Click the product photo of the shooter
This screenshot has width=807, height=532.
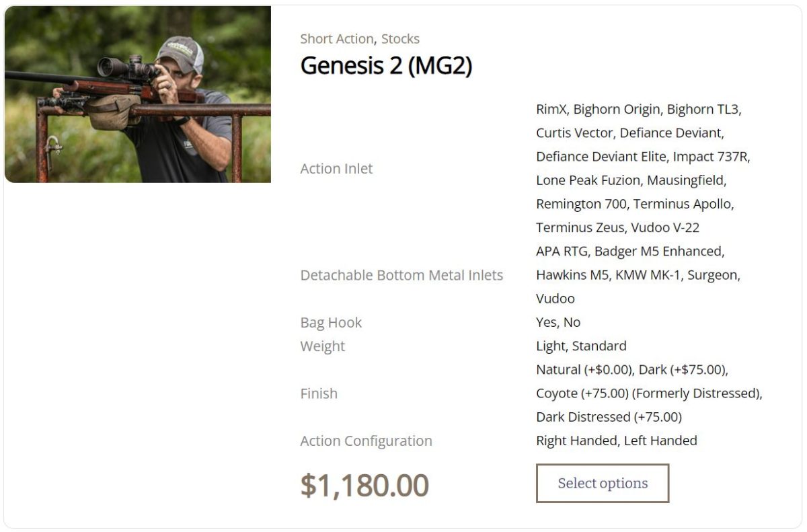pos(138,94)
